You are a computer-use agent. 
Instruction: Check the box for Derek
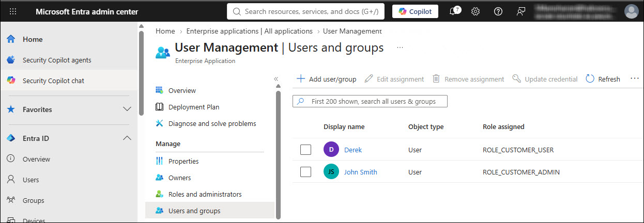coord(305,150)
